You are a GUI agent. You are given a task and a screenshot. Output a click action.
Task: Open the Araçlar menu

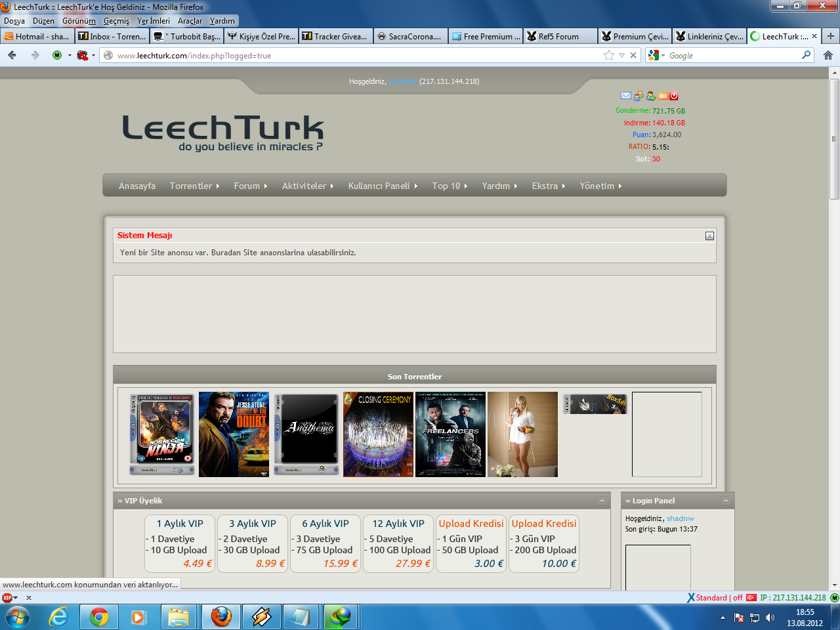click(x=190, y=21)
